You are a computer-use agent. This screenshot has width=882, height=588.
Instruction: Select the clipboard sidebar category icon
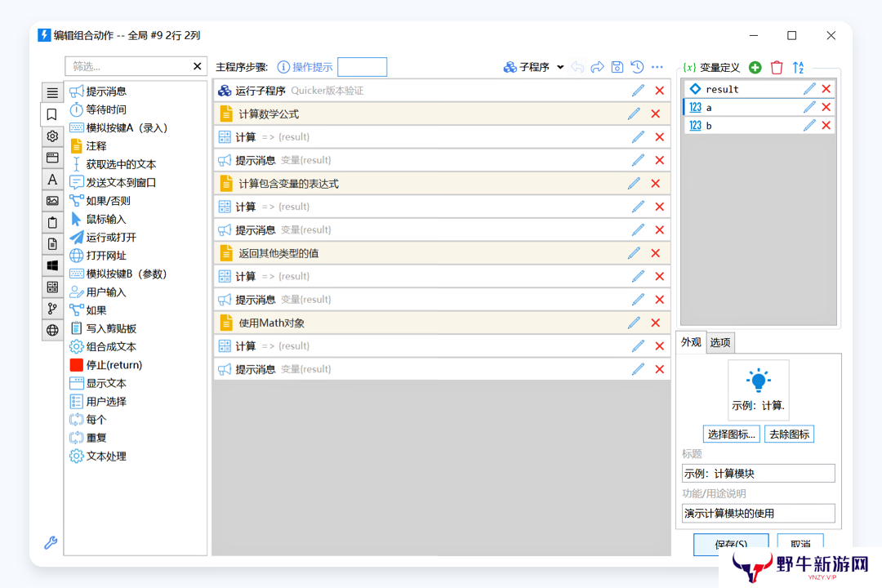52,223
